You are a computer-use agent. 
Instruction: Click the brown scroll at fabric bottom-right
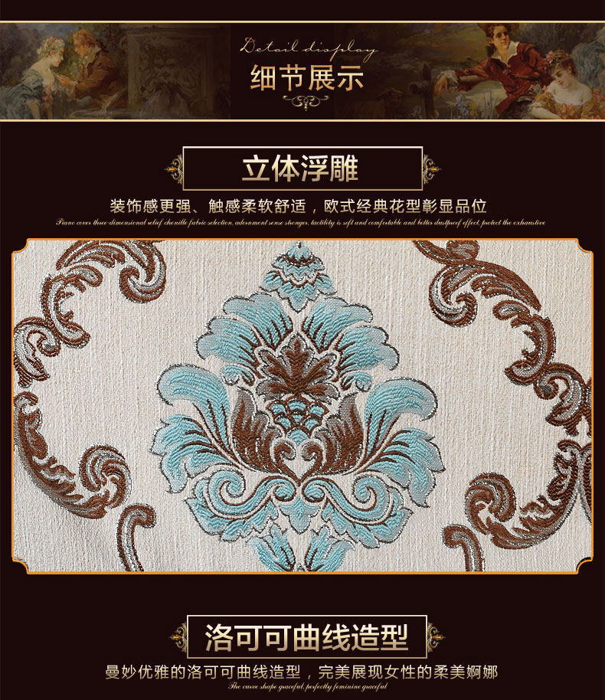point(522,505)
